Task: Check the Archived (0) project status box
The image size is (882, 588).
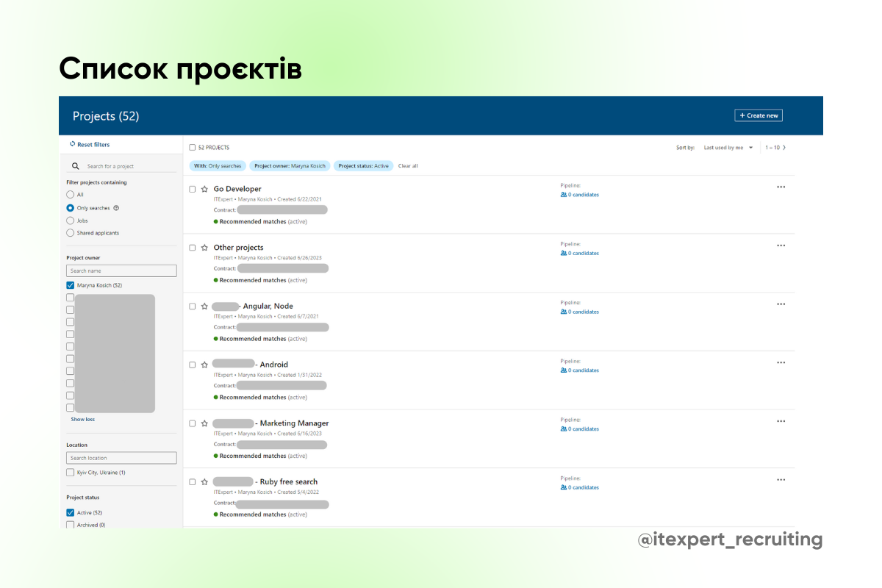Action: (x=71, y=525)
